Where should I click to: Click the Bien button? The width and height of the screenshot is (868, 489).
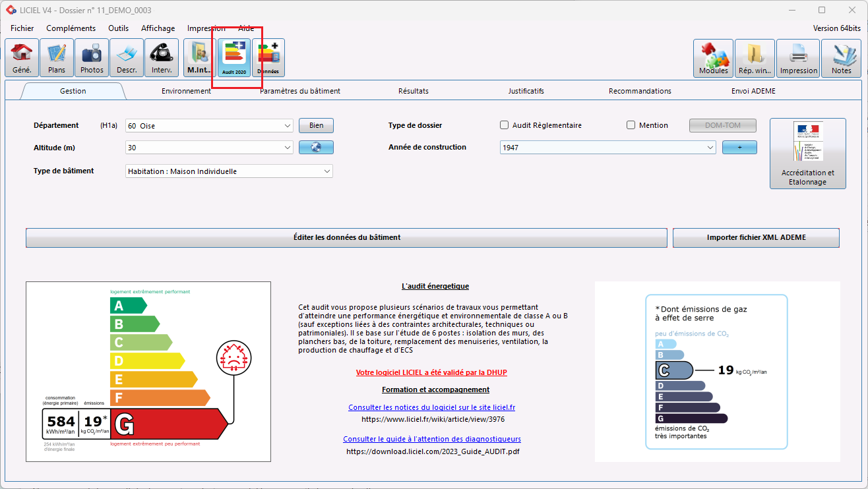316,125
